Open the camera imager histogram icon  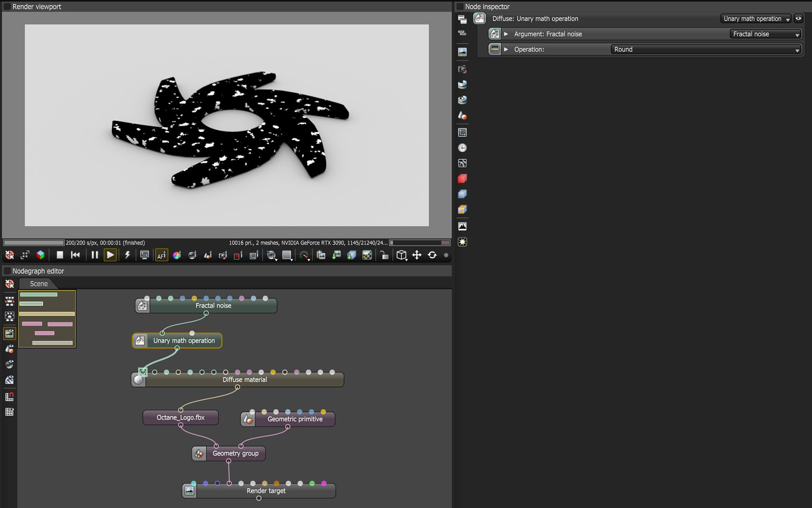(462, 226)
